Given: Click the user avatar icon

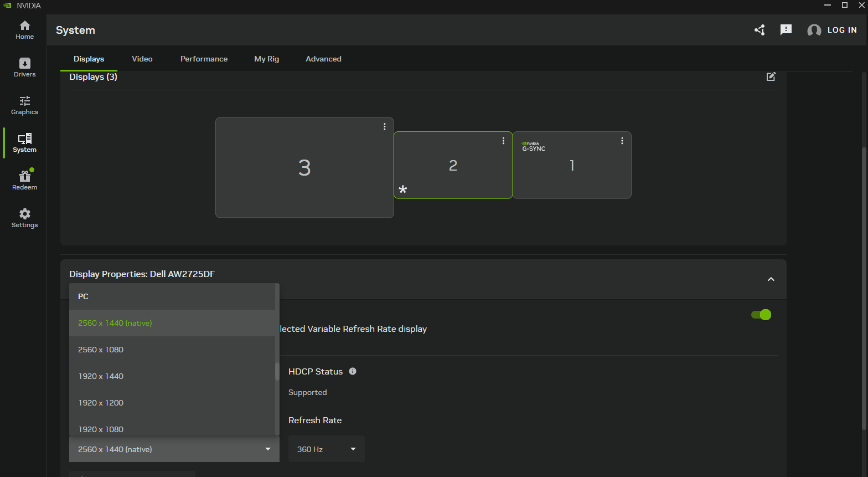Looking at the screenshot, I should [x=814, y=30].
